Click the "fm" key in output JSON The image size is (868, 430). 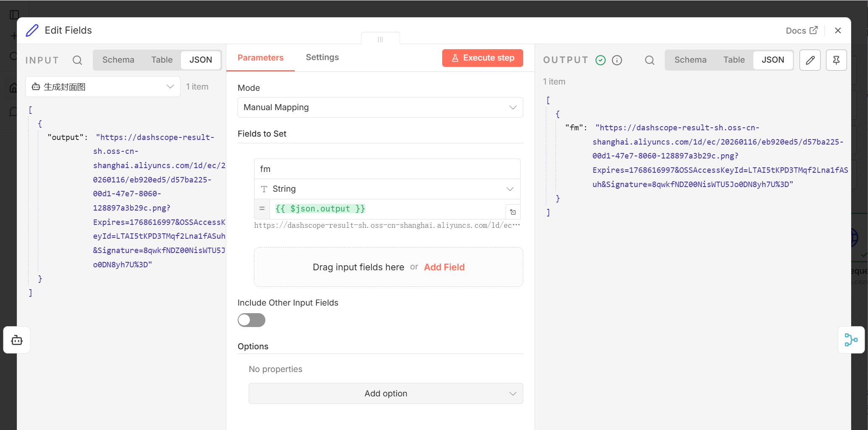click(x=574, y=128)
